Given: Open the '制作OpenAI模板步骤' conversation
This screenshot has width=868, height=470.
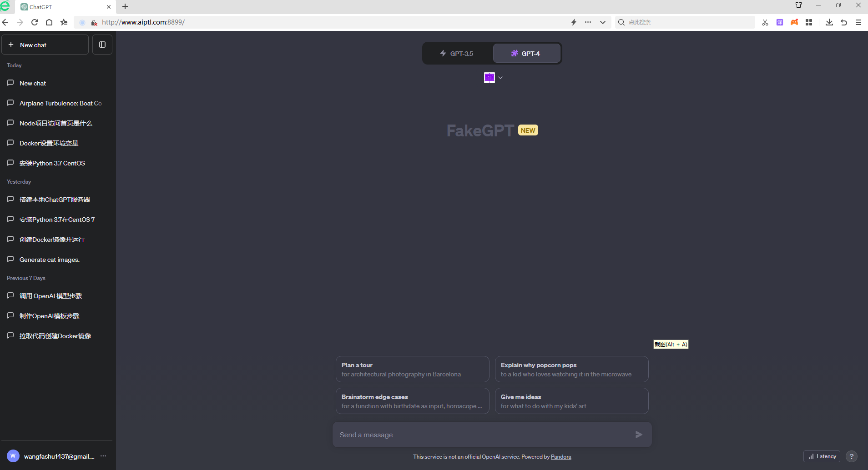Looking at the screenshot, I should pyautogui.click(x=58, y=316).
